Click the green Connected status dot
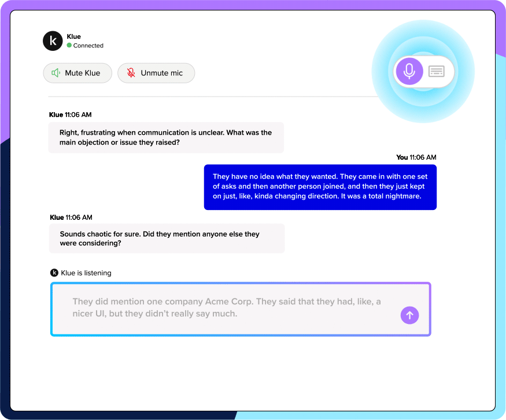Screen dimensions: 506x420 click(69, 45)
